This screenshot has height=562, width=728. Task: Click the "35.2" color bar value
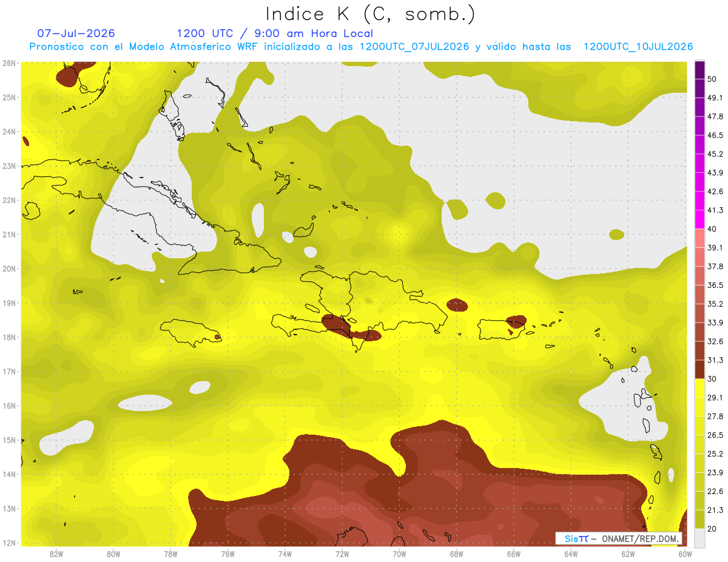coord(715,304)
